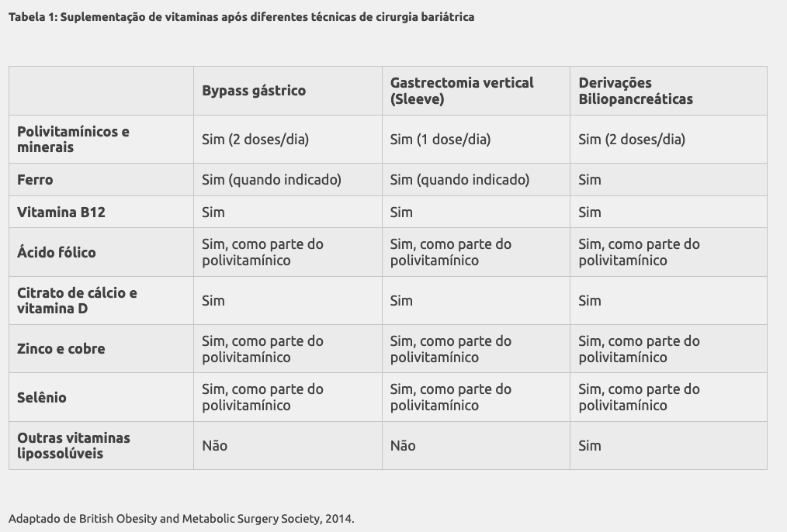Click the 'Vitamina B12' row label
The height and width of the screenshot is (532, 787).
[61, 212]
